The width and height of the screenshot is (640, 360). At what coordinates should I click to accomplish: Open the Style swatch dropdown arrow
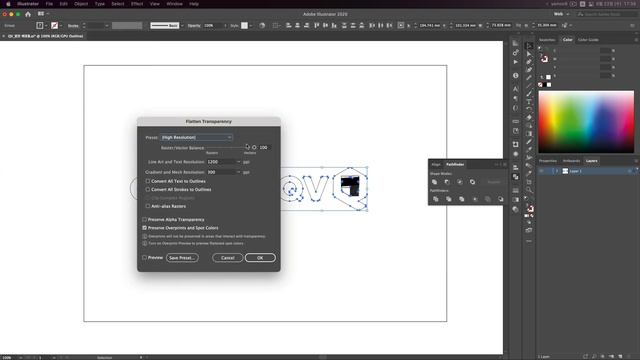click(x=251, y=25)
